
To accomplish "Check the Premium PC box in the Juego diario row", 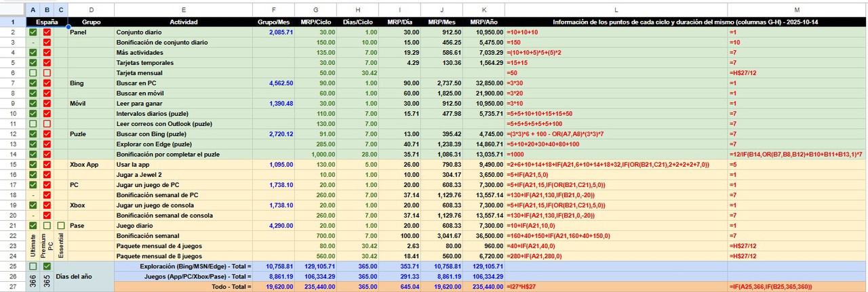I will [47, 225].
